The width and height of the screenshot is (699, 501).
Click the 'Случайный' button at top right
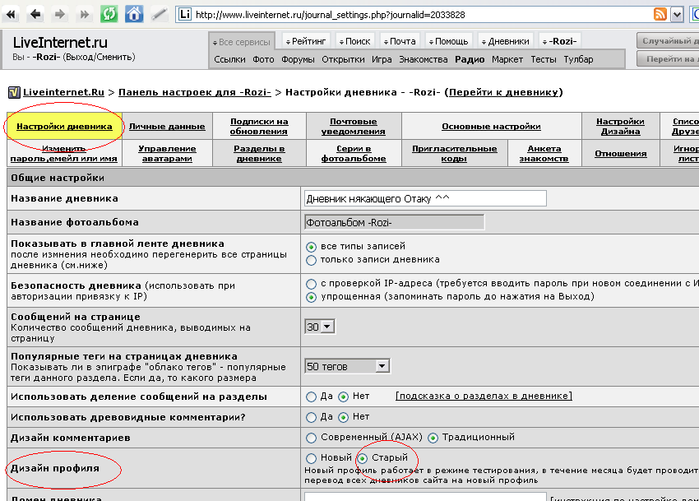click(x=667, y=41)
